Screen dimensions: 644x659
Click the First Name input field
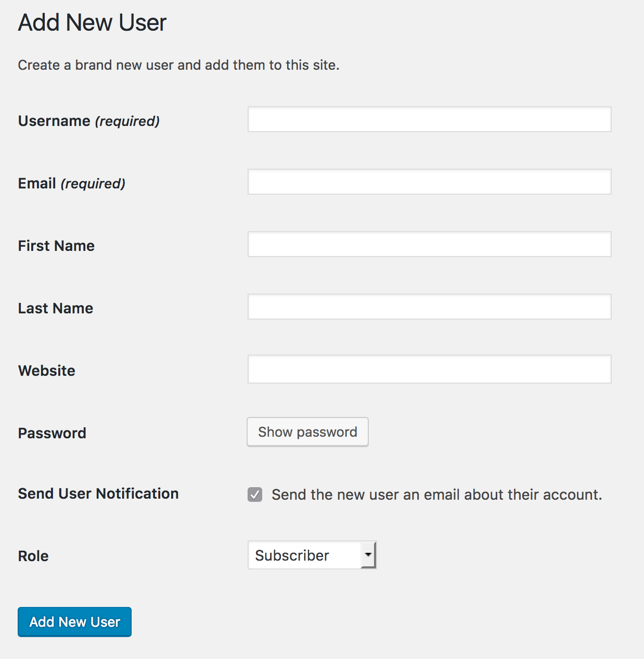point(429,245)
